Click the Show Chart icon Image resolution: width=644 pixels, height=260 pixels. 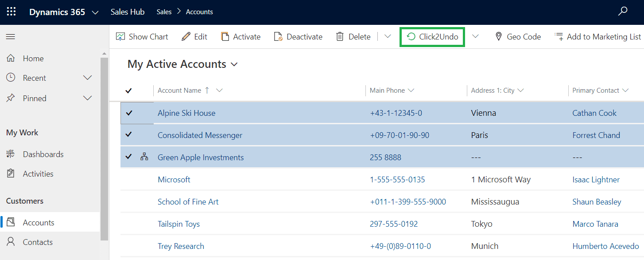coord(120,37)
